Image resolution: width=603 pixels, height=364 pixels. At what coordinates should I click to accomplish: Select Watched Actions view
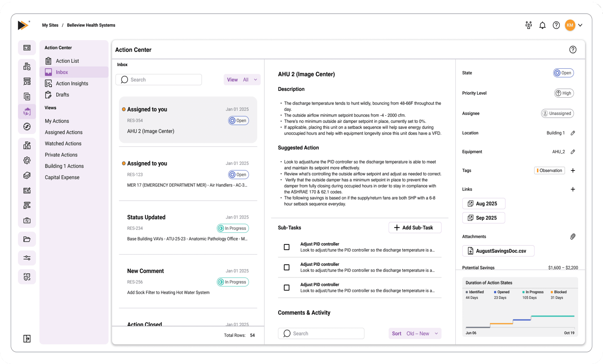63,144
